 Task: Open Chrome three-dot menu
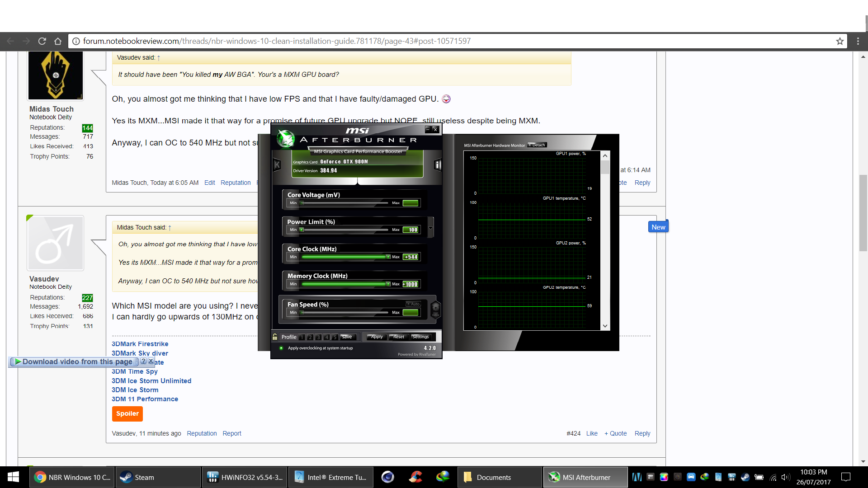coord(858,41)
